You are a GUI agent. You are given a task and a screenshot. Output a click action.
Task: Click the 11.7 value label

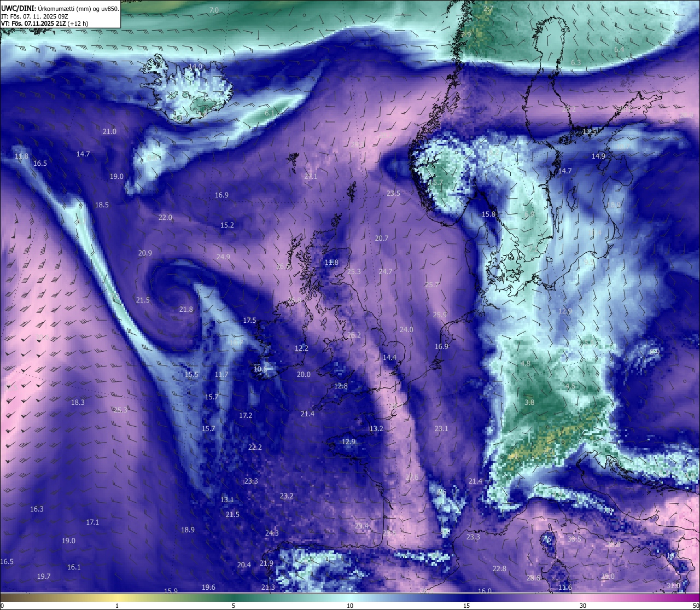[221, 375]
